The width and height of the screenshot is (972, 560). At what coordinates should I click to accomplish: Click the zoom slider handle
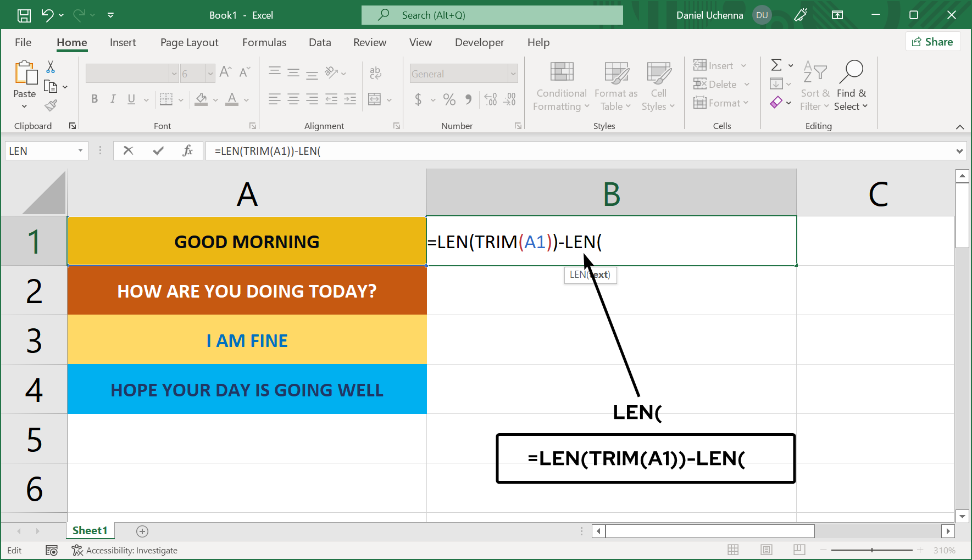pyautogui.click(x=872, y=550)
